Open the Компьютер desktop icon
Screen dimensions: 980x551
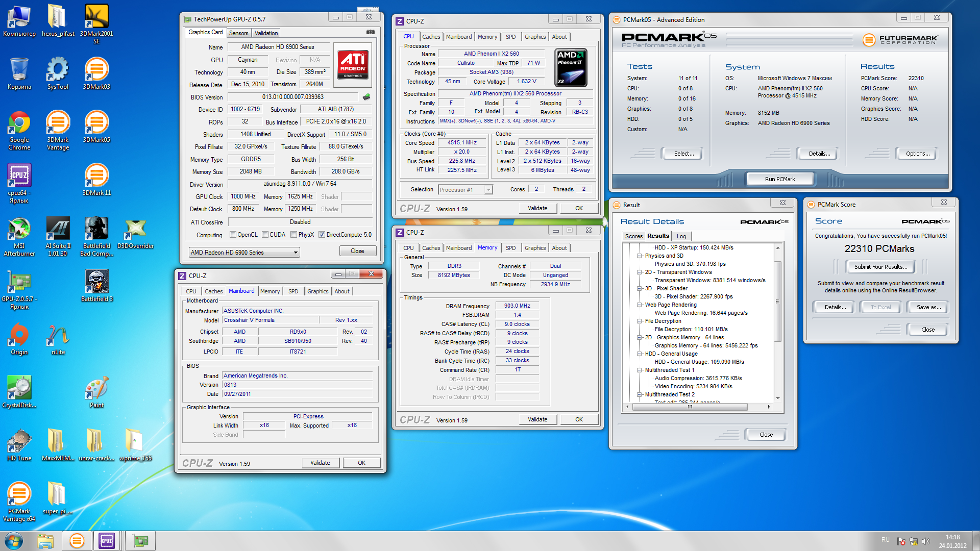point(19,20)
